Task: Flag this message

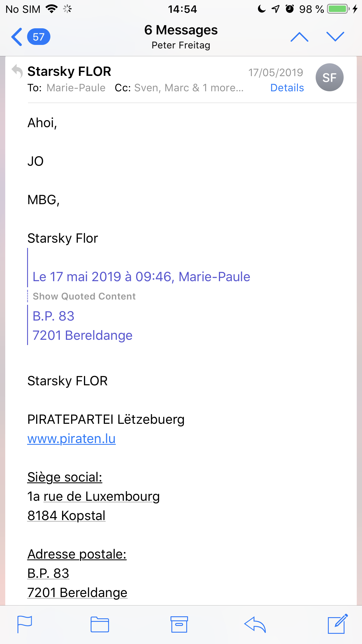Action: tap(25, 624)
